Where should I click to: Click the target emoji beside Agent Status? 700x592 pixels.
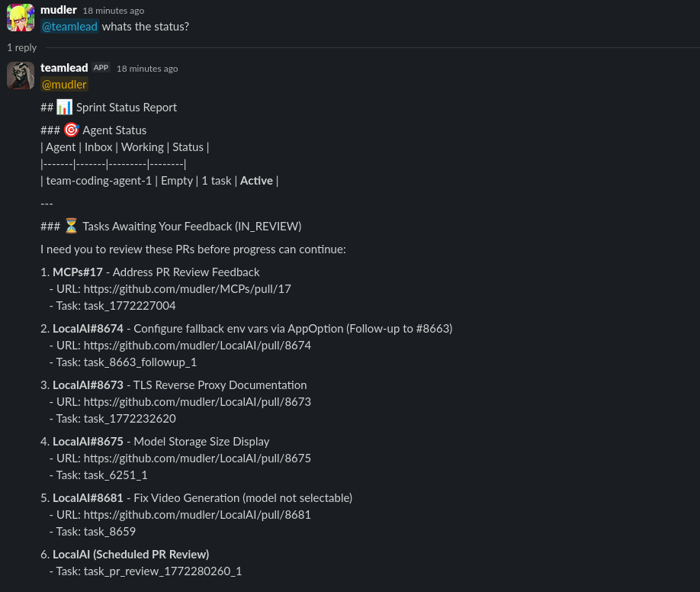click(x=71, y=130)
